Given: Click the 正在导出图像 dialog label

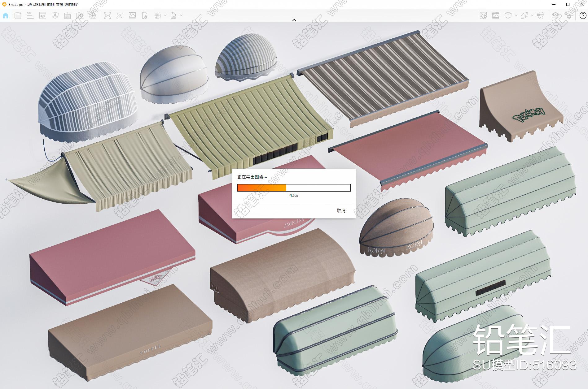Looking at the screenshot, I should [x=252, y=177].
